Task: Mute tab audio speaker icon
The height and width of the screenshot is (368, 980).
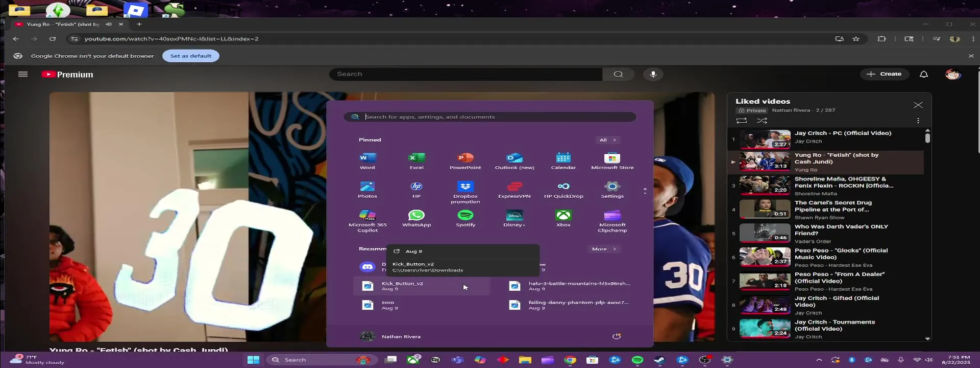Action: pyautogui.click(x=109, y=24)
